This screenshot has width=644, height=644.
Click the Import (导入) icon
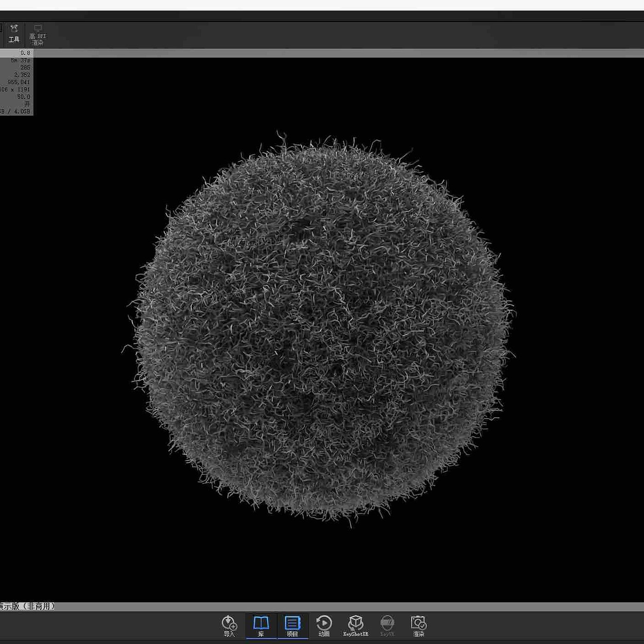coord(229,626)
